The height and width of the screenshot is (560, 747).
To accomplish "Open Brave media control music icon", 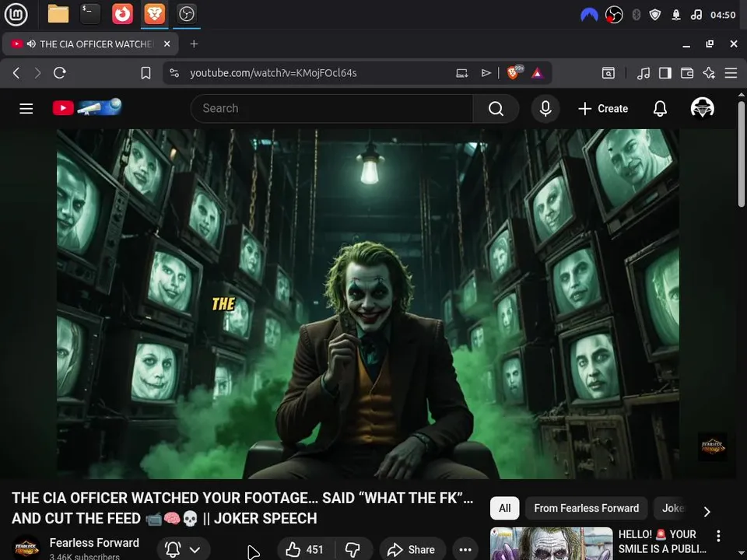I will (x=644, y=73).
